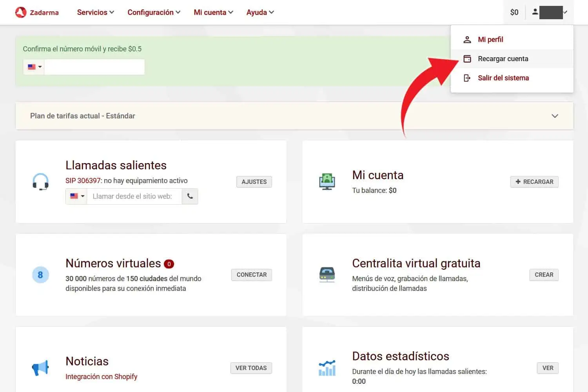Click the phone call icon button
Image resolution: width=588 pixels, height=392 pixels.
(190, 196)
